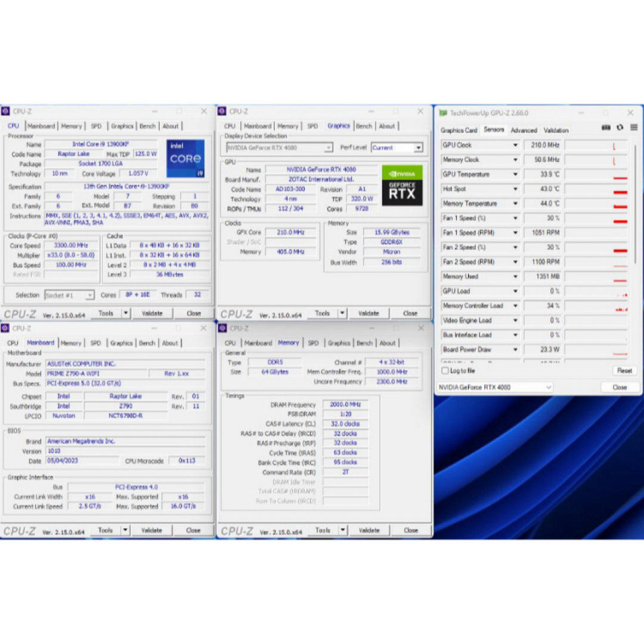Image resolution: width=644 pixels, height=644 pixels.
Task: Click the 23.3 W Board Power Draw value
Action: pos(543,349)
